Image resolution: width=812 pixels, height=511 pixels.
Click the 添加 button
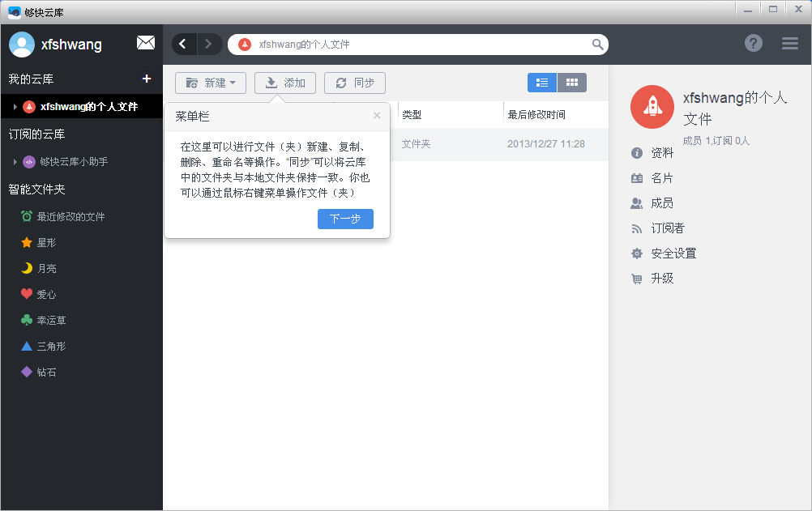(x=284, y=83)
